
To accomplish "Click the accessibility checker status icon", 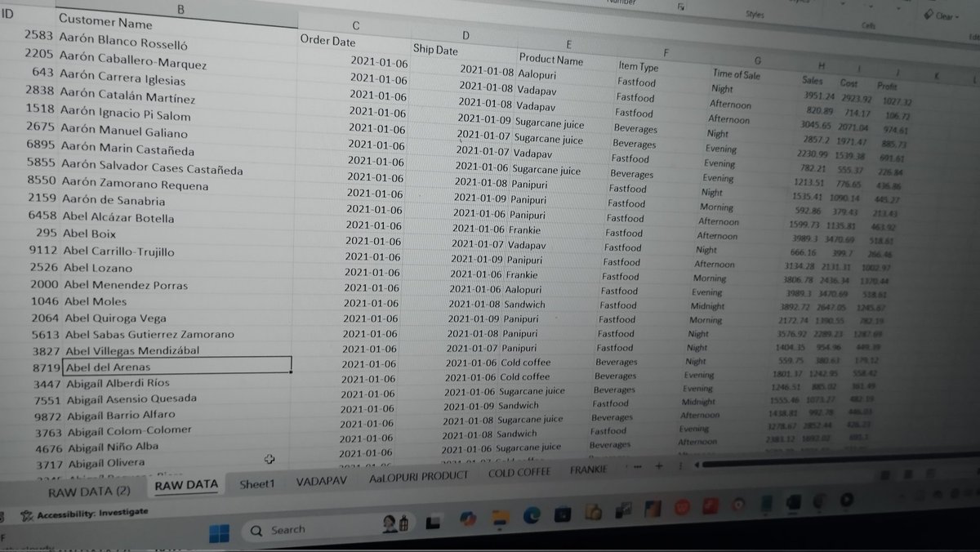I will (25, 515).
